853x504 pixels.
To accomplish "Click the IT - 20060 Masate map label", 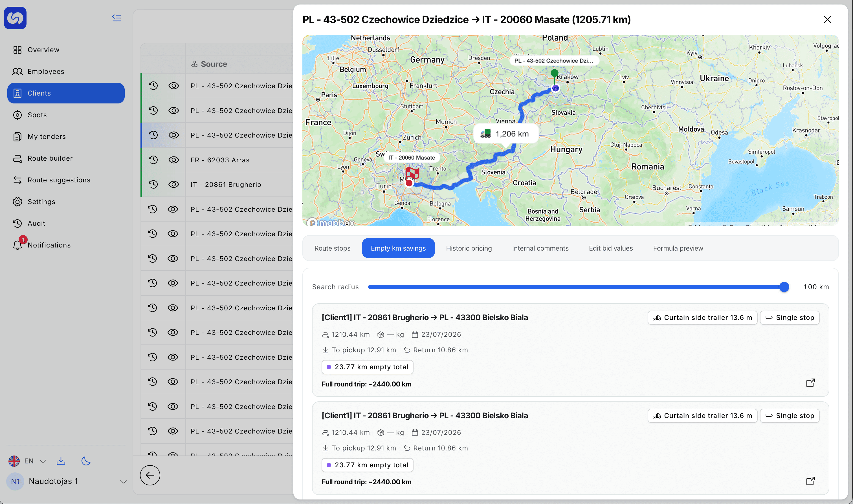I will pos(412,158).
